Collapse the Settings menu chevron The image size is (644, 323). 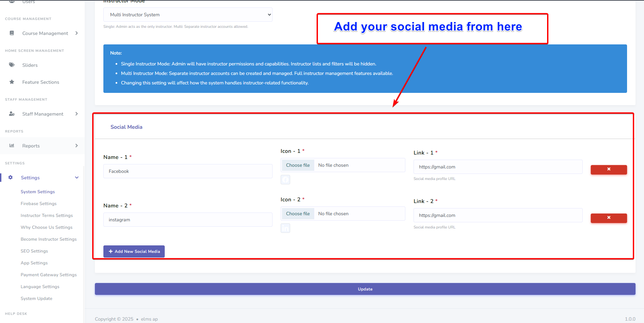pos(77,178)
